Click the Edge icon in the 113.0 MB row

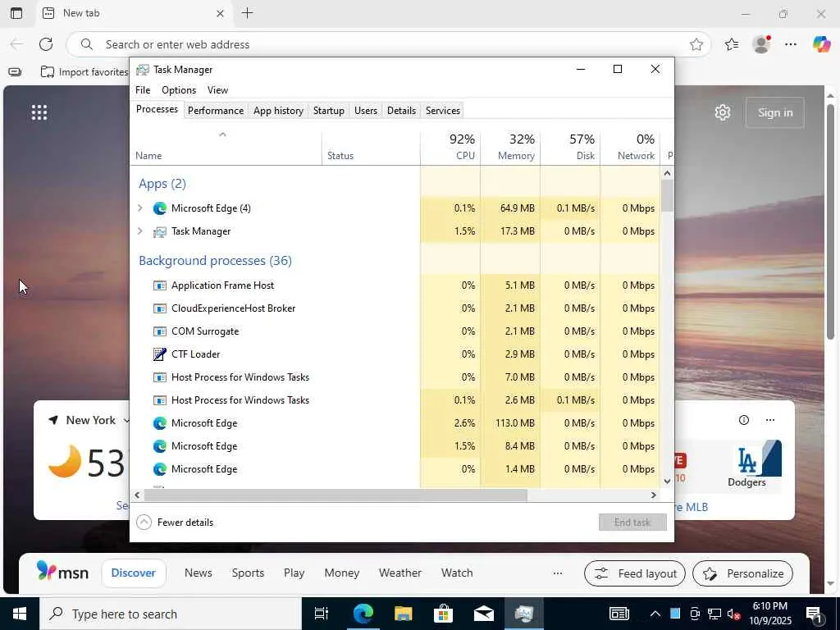point(160,423)
